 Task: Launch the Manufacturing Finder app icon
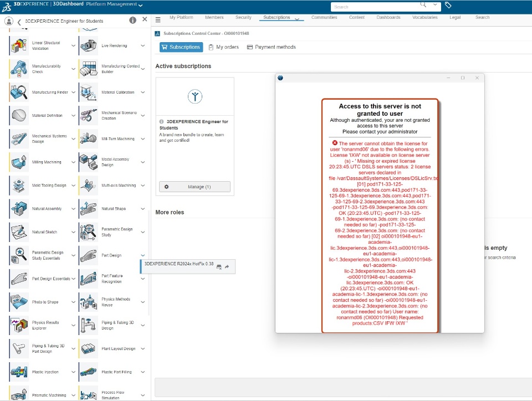pos(19,92)
